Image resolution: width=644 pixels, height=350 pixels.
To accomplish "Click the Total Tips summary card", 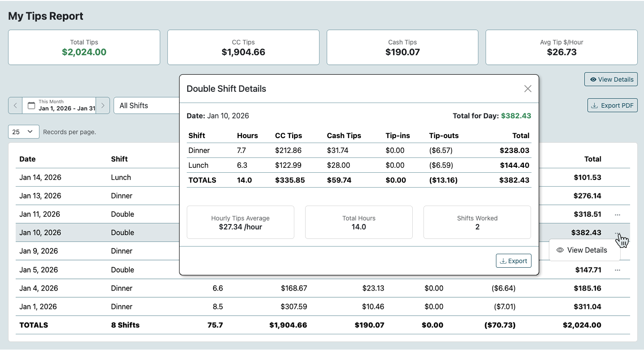I will coord(84,47).
